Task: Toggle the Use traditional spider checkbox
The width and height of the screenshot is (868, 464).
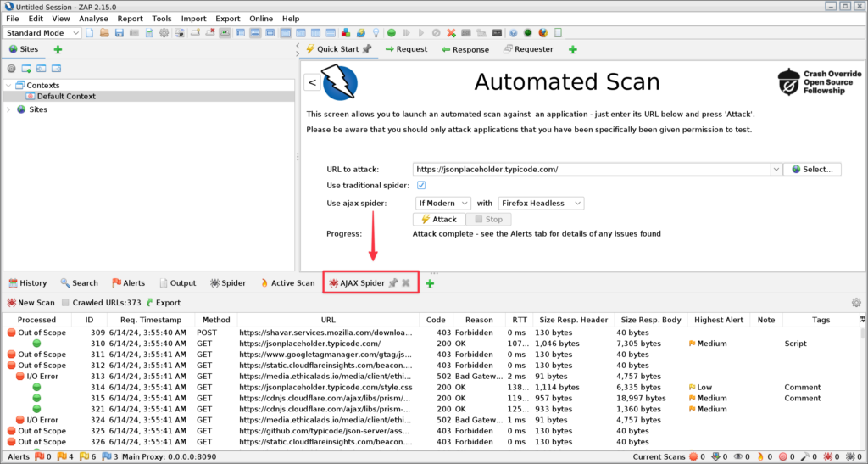Action: pyautogui.click(x=420, y=185)
